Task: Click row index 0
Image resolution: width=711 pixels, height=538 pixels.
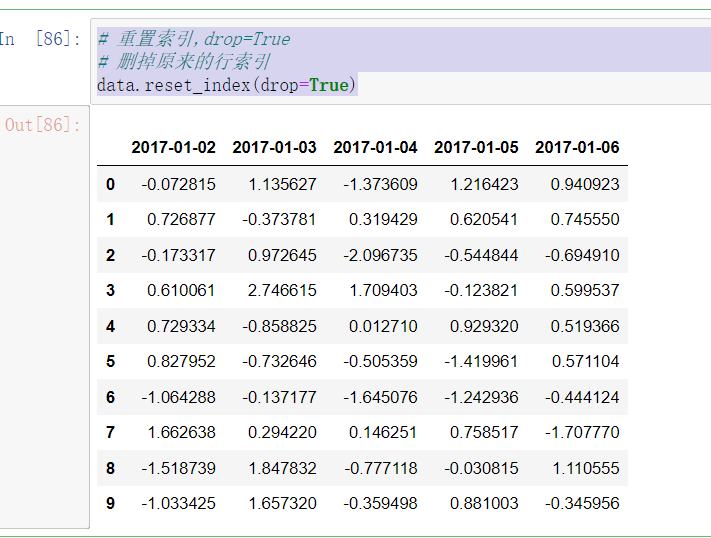Action: (110, 184)
